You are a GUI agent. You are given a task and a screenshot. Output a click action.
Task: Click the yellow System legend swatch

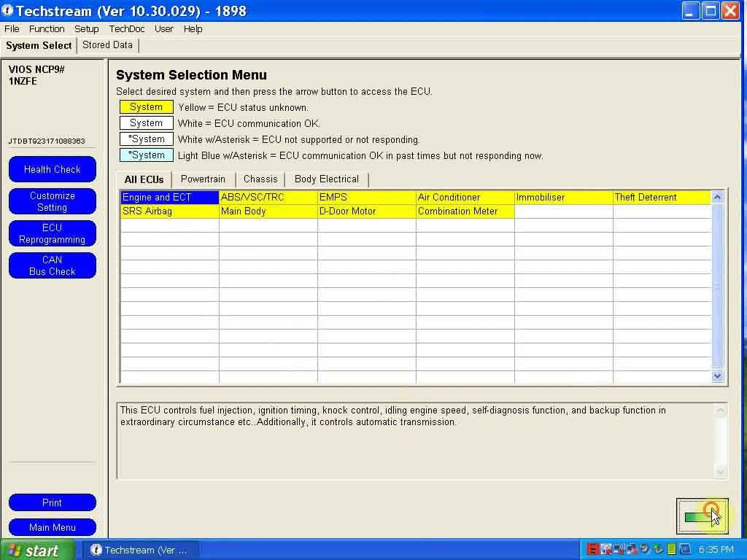point(146,107)
